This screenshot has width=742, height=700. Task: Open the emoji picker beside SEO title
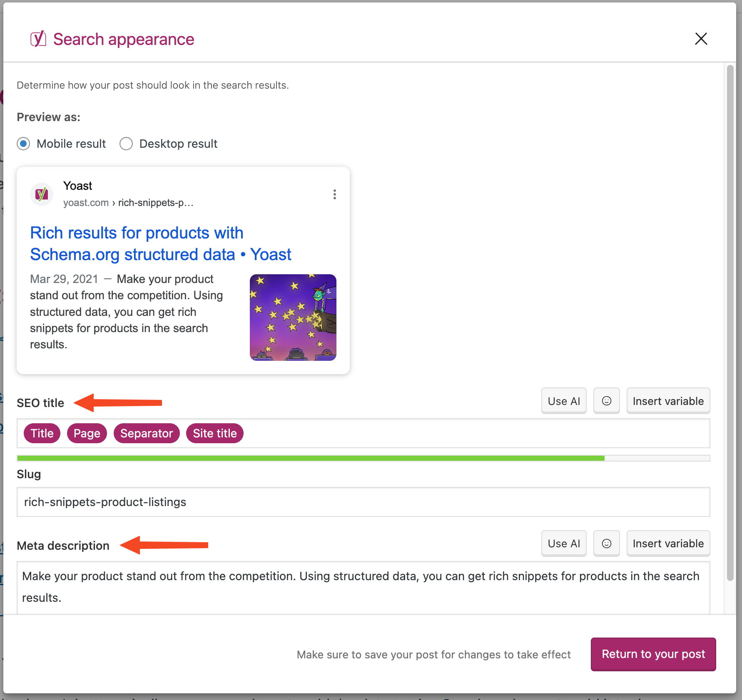click(606, 400)
